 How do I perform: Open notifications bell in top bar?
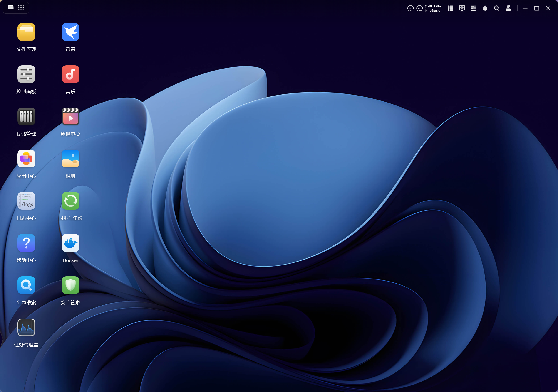485,8
